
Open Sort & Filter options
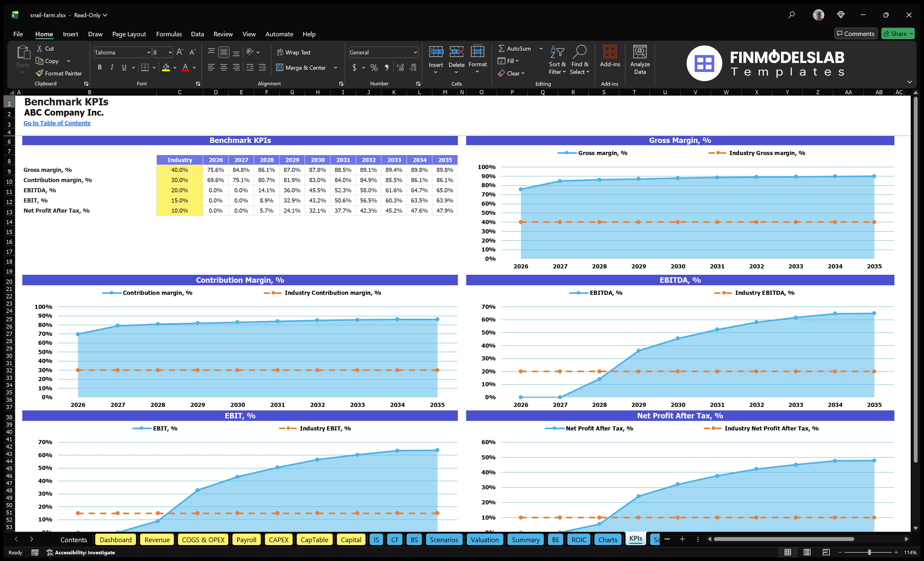point(557,60)
